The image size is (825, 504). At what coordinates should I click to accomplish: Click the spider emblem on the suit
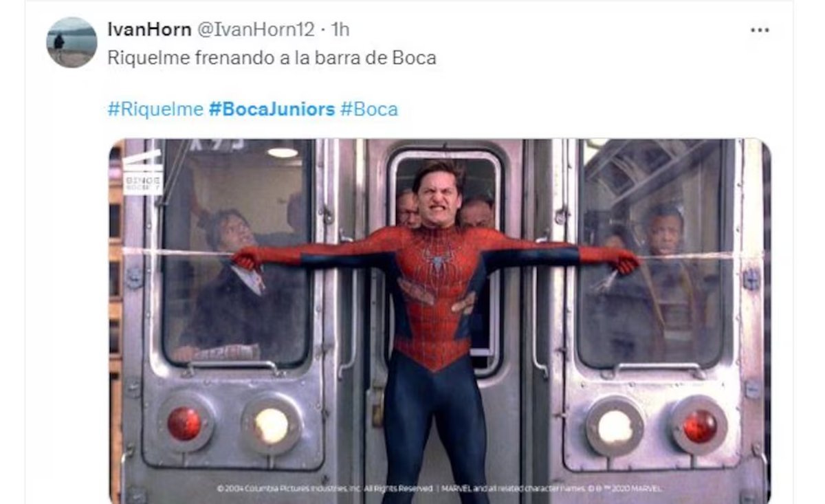pos(437,263)
